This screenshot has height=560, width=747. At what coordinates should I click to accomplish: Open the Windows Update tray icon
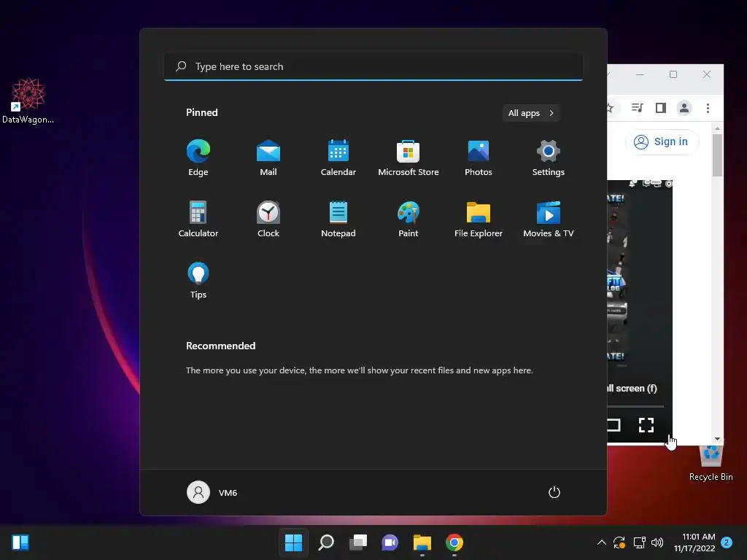point(619,542)
